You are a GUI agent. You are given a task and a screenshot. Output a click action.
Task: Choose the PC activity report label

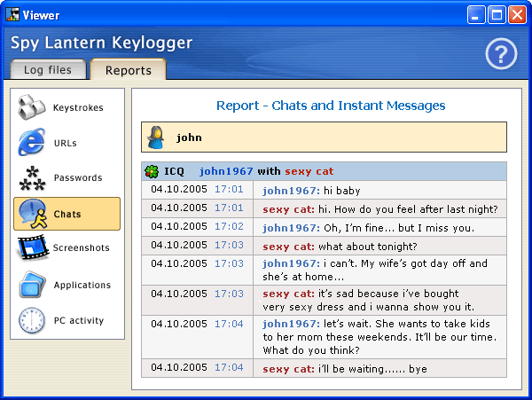[79, 320]
